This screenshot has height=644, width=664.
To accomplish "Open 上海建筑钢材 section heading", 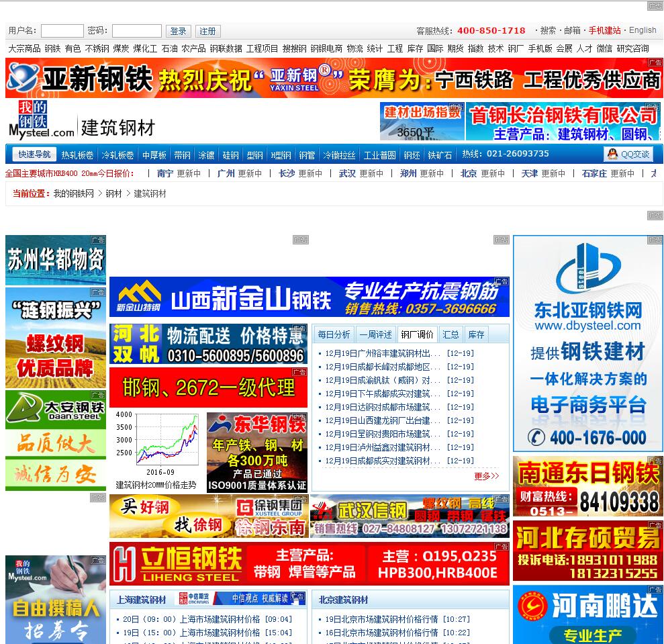I will tap(141, 600).
